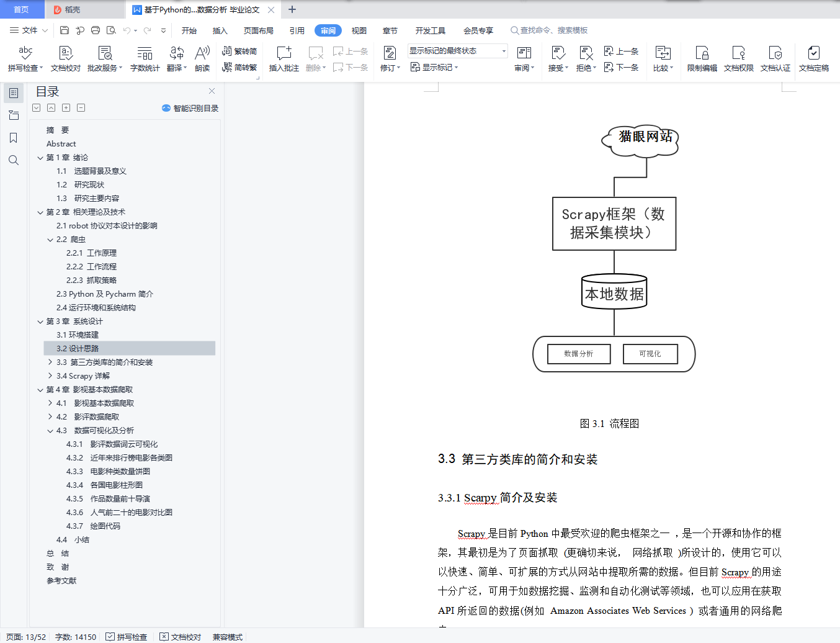Open a new tab with plus button
This screenshot has width=840, height=643.
[292, 9]
